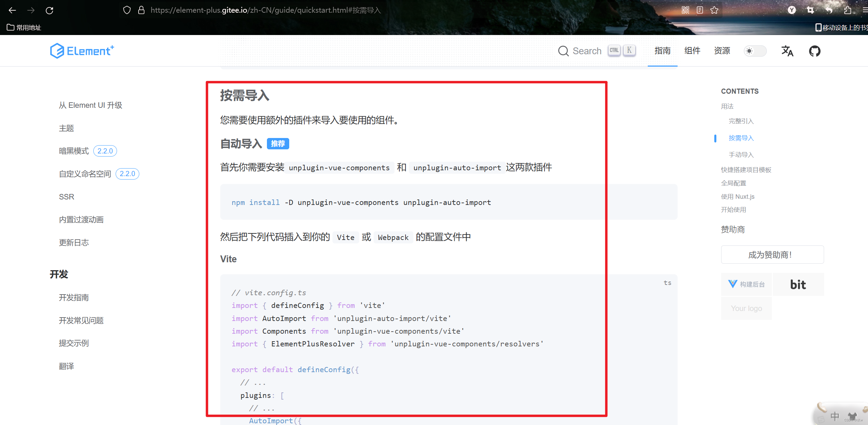Screen dimensions: 868x425
Task: Click the npm install command code block
Action: click(x=449, y=202)
